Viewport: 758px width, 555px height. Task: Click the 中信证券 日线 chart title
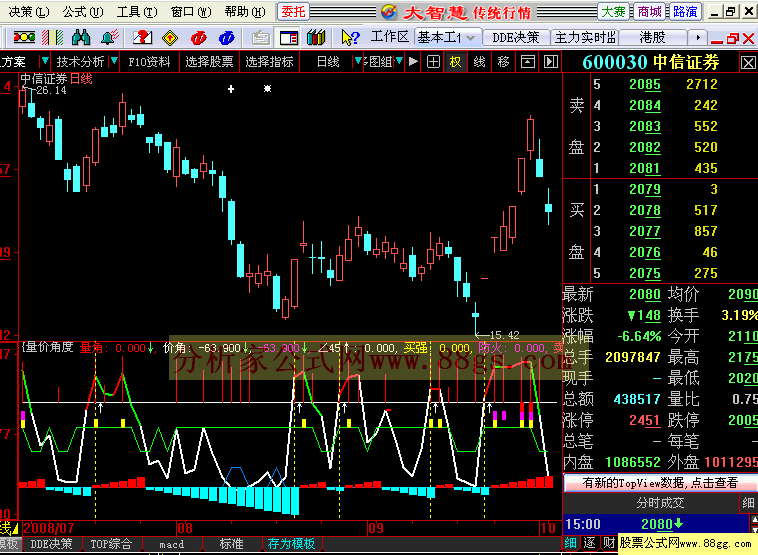coord(56,78)
